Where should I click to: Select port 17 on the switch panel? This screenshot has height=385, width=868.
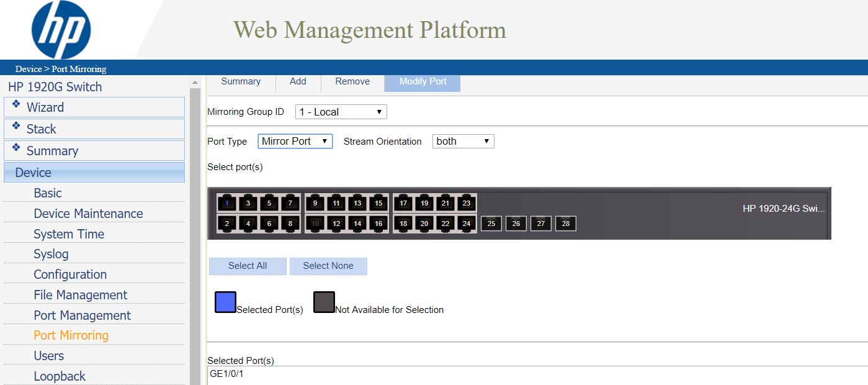point(403,203)
